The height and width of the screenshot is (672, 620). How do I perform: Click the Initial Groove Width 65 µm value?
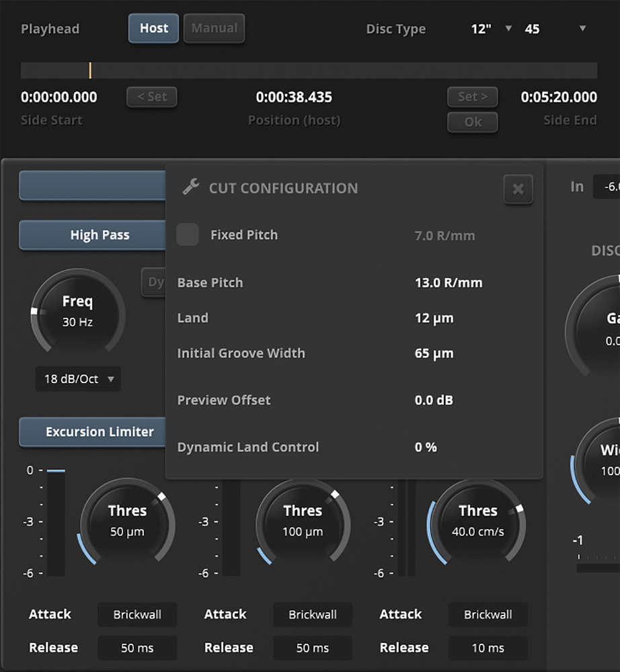(434, 353)
